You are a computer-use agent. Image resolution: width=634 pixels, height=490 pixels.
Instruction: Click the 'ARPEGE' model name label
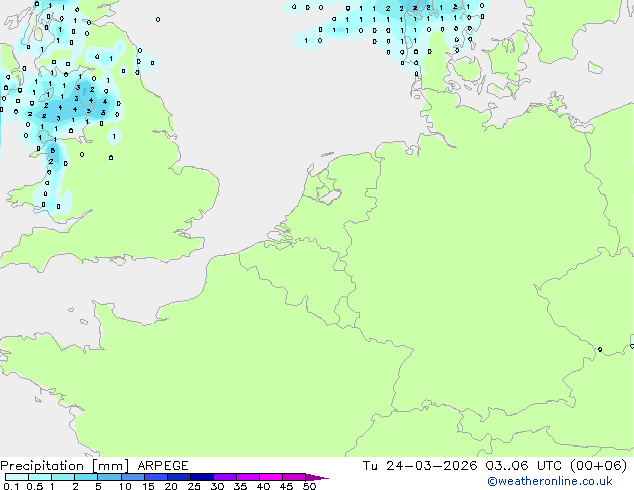coord(163,466)
